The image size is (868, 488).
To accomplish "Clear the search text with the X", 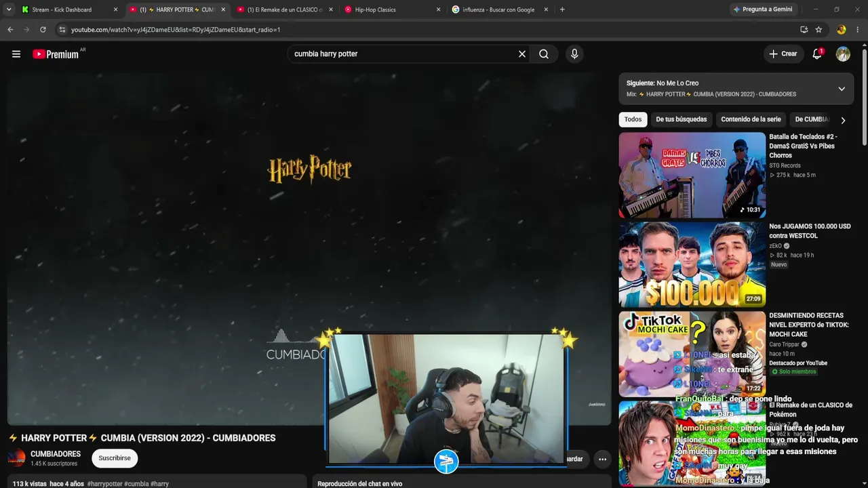I will (x=522, y=54).
